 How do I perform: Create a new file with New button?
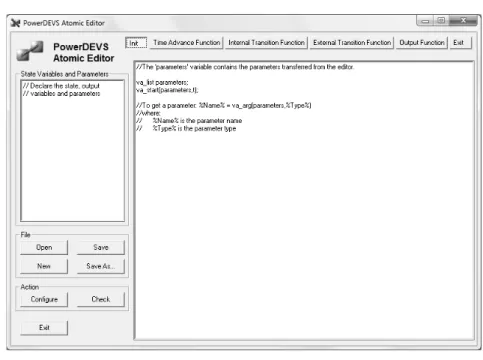click(44, 266)
